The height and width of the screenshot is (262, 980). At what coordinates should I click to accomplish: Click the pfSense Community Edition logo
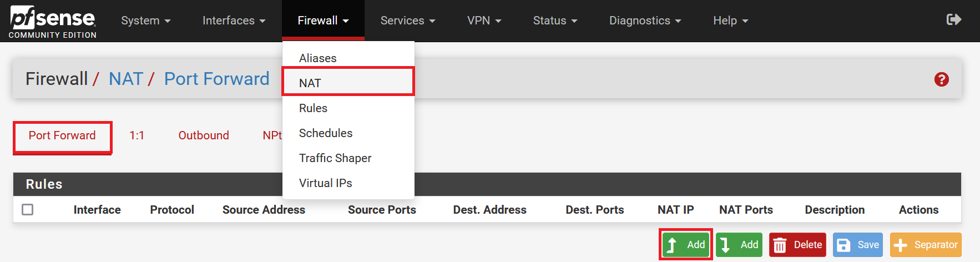tap(53, 21)
